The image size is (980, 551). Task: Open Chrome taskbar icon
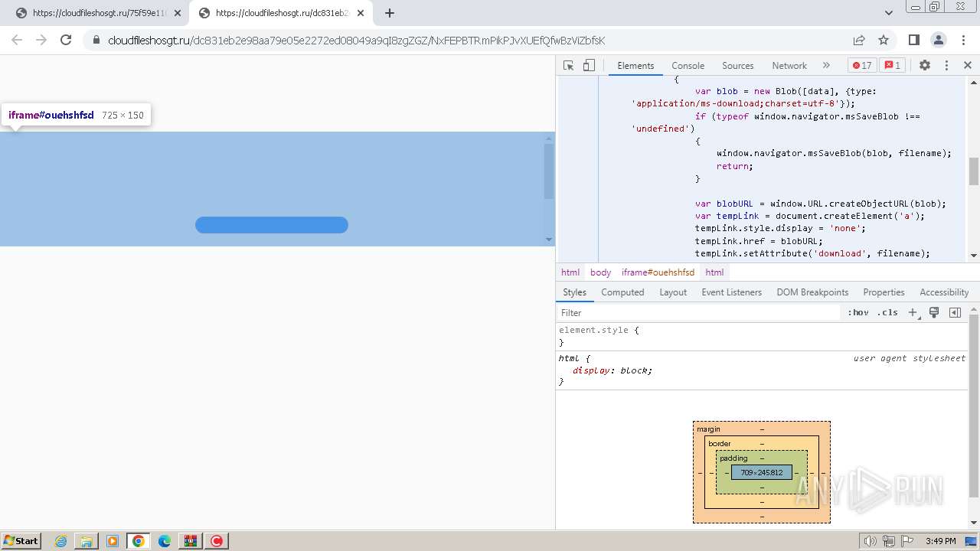coord(139,541)
